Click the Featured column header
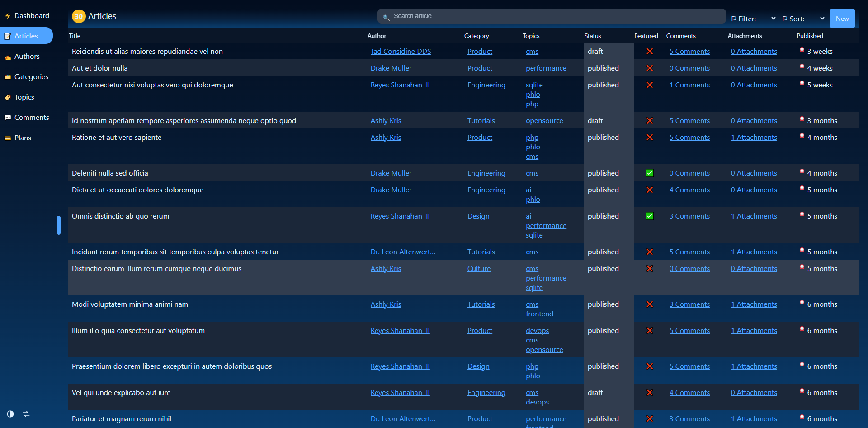This screenshot has width=868, height=428. (x=646, y=36)
